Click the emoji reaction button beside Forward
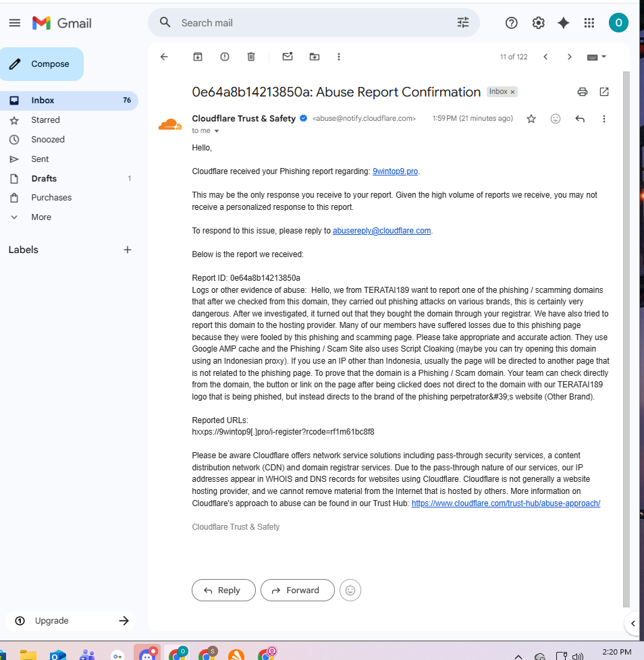 point(350,590)
